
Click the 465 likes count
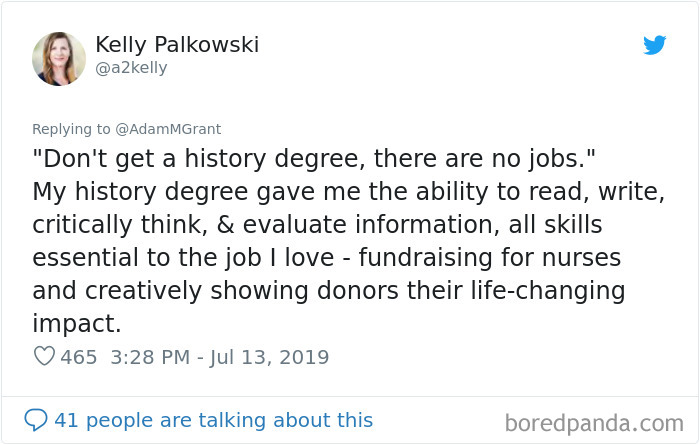(79, 357)
